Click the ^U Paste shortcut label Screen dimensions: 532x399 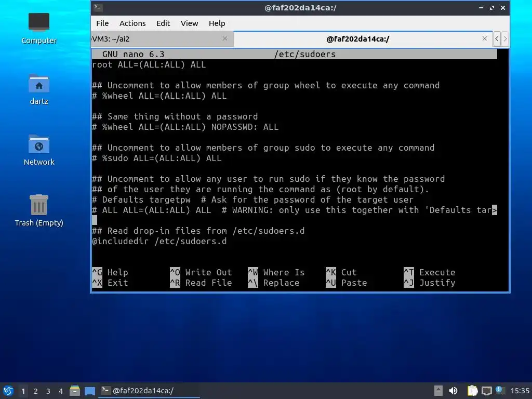pos(347,283)
